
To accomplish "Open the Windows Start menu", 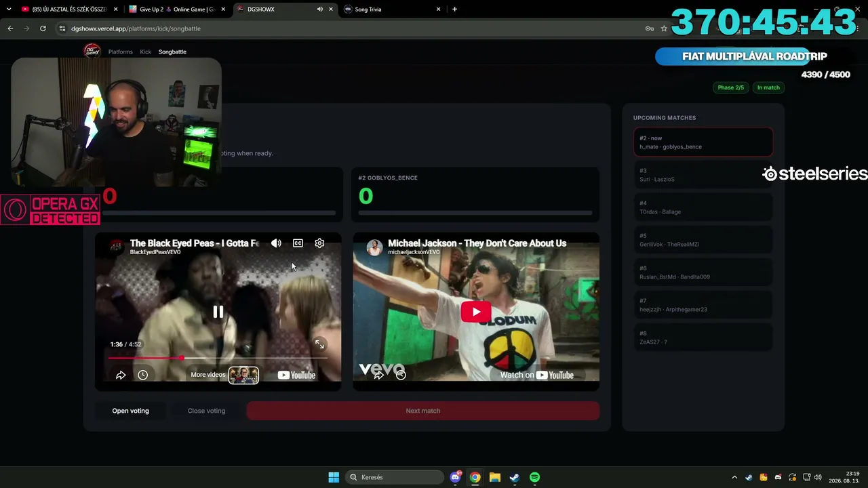I will [334, 477].
